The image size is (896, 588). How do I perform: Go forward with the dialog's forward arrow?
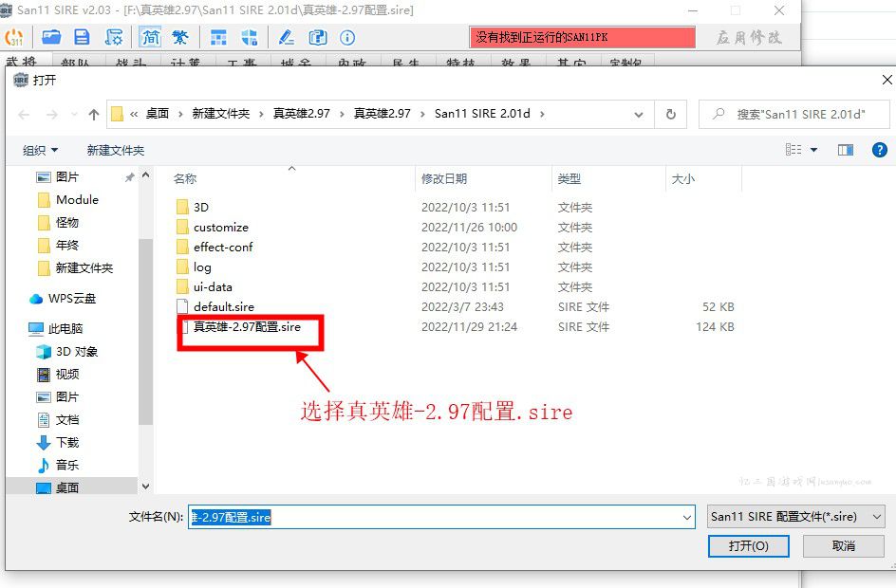(x=52, y=115)
